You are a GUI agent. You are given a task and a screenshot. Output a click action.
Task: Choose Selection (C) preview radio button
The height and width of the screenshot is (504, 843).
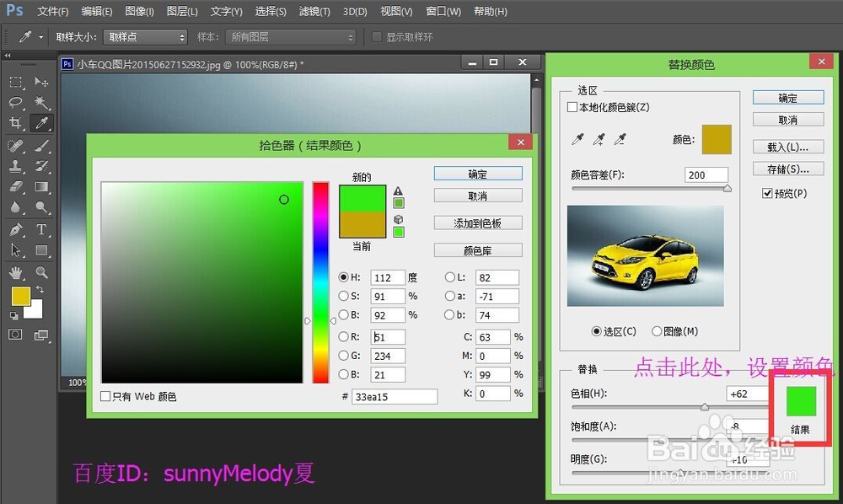point(596,331)
